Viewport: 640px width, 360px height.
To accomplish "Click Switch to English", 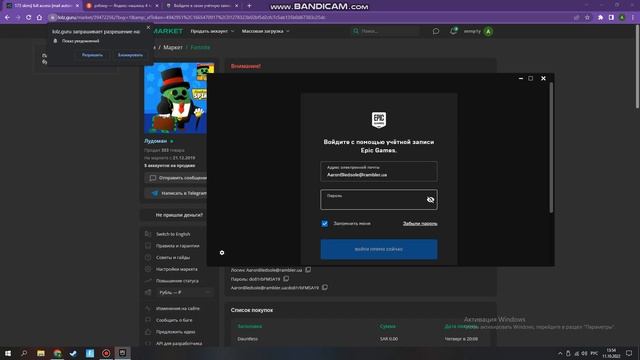I will click(x=173, y=234).
